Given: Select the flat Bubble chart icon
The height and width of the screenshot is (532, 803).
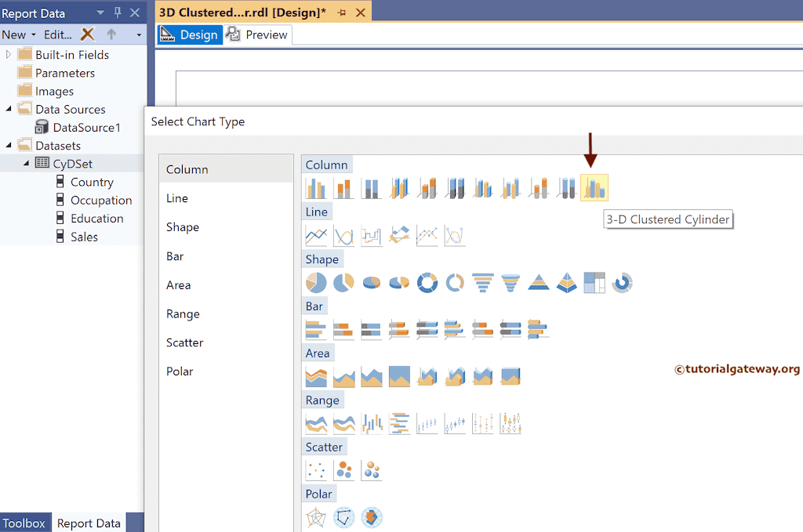Looking at the screenshot, I should [x=343, y=470].
